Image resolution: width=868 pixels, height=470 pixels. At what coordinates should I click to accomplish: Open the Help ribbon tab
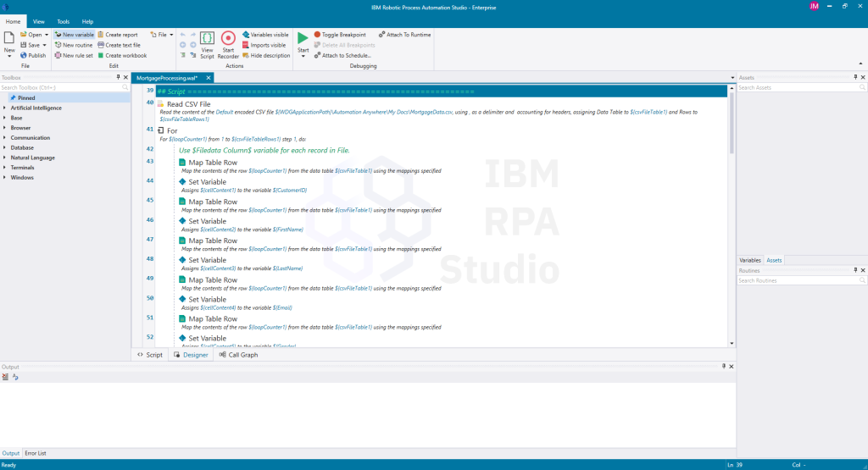(x=87, y=21)
